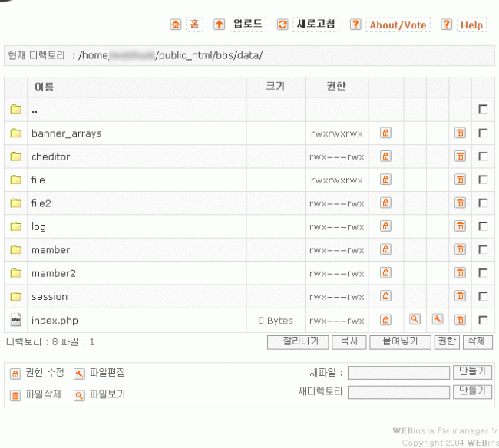
Task: Click the lock icon in the session row
Action: click(x=385, y=296)
